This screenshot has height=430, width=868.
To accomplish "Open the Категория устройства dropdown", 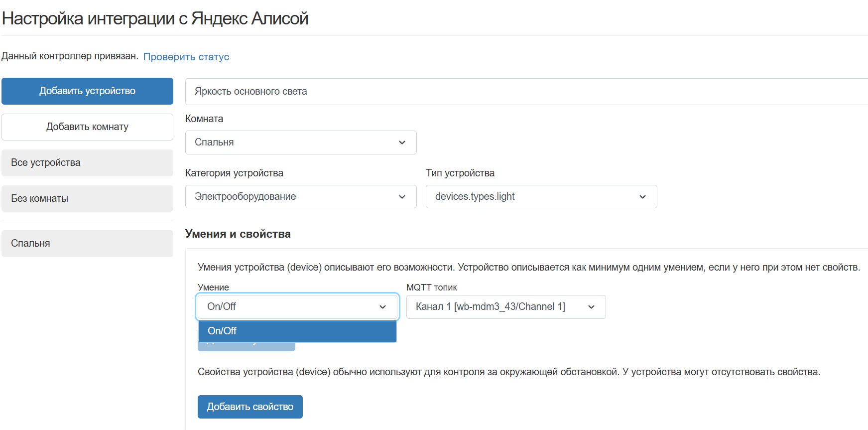I will click(294, 197).
